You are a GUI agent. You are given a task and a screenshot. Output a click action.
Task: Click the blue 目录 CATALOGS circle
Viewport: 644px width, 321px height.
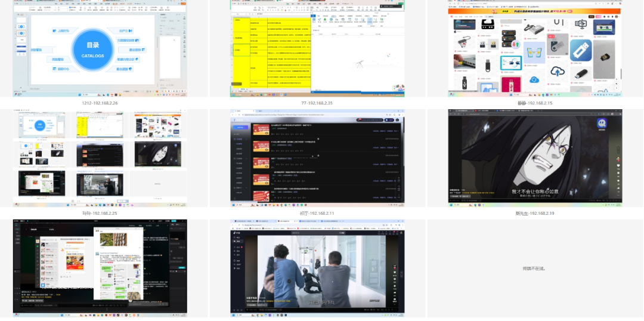click(x=92, y=50)
